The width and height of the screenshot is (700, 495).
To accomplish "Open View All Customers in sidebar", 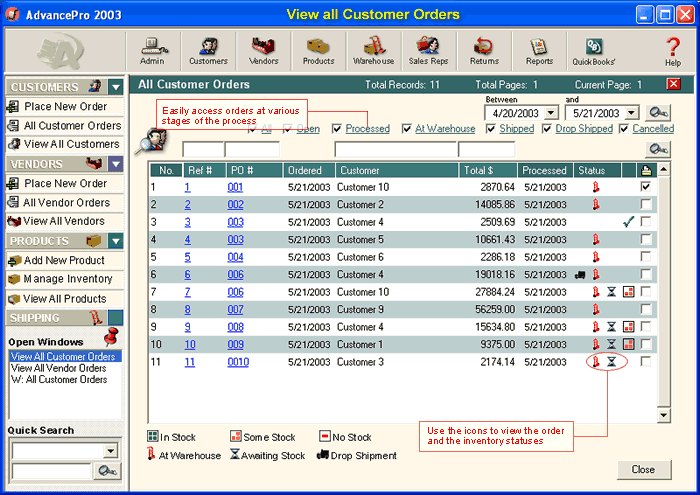I will point(65,144).
